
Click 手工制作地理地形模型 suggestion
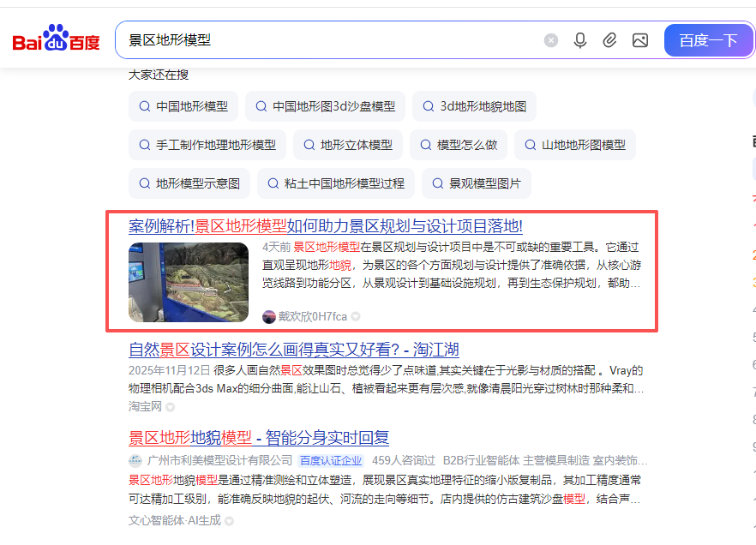tap(207, 145)
